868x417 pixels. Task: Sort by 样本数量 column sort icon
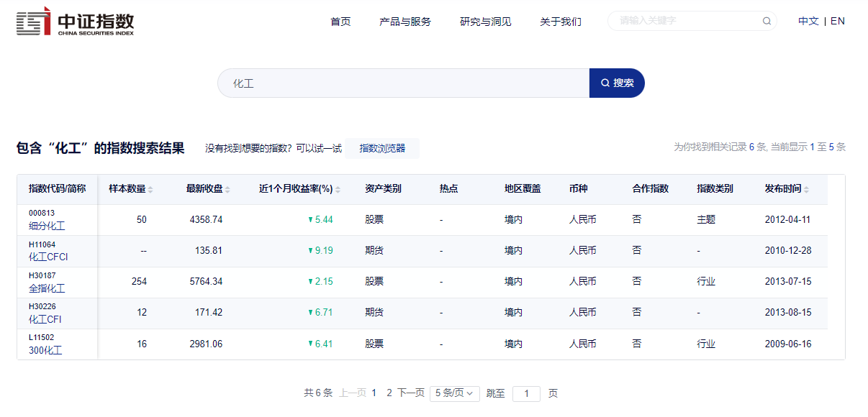pos(150,190)
